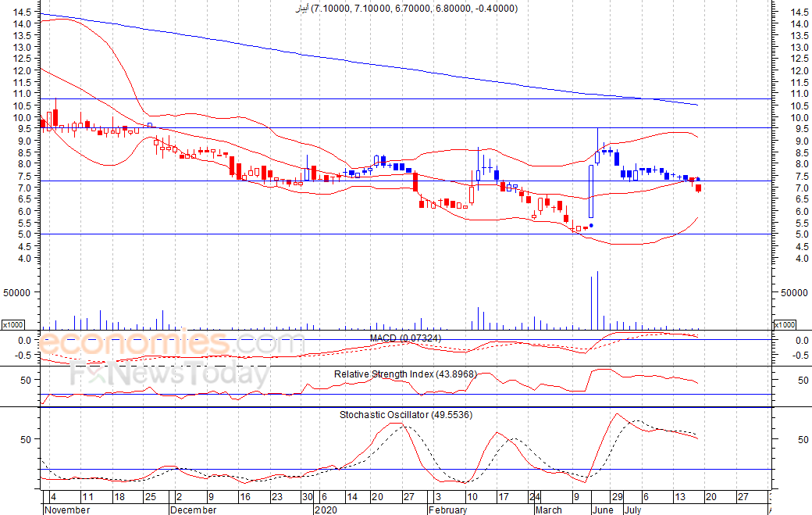Click -0.5 on the left MACD axis
The image size is (812, 515).
click(x=24, y=355)
